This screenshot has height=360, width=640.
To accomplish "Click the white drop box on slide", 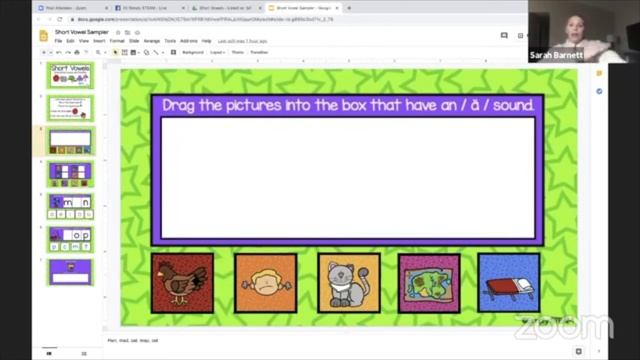I will coord(348,178).
